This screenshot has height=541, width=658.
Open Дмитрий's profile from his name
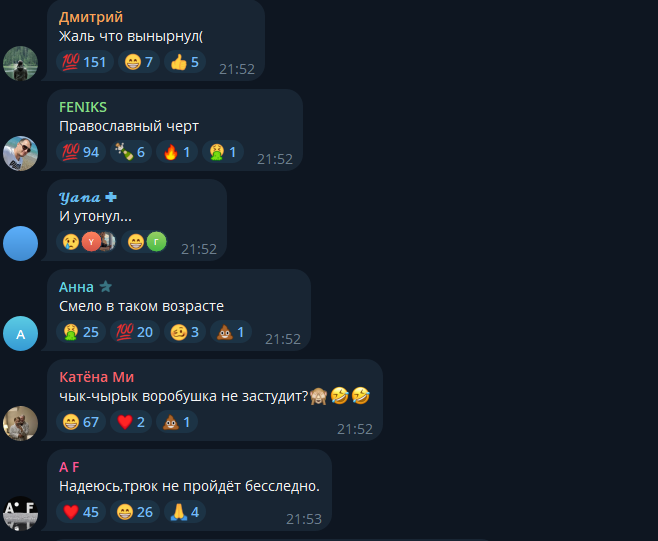click(x=91, y=17)
